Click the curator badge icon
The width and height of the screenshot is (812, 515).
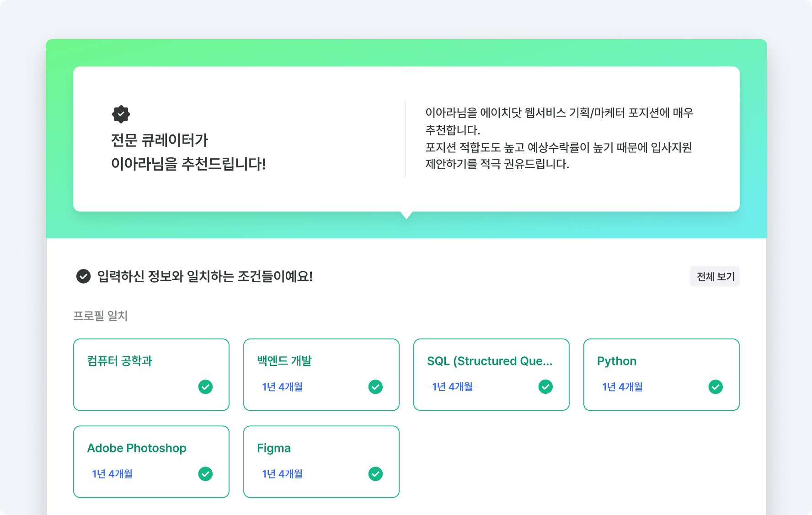point(121,114)
